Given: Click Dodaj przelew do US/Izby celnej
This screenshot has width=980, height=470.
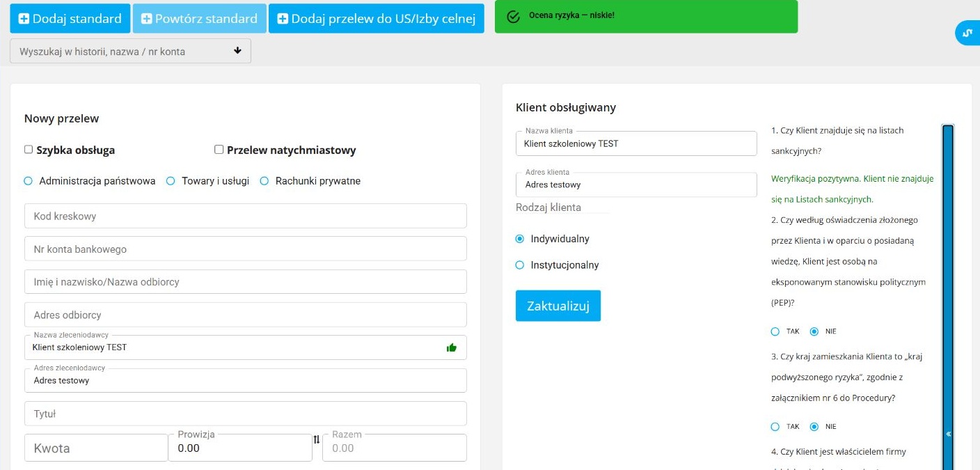Looking at the screenshot, I should pyautogui.click(x=376, y=19).
